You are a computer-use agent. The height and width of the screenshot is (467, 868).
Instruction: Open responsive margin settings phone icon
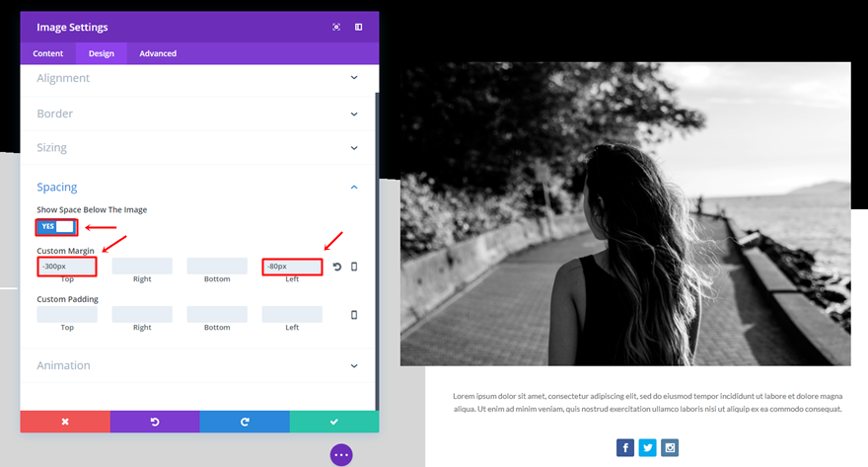(354, 267)
